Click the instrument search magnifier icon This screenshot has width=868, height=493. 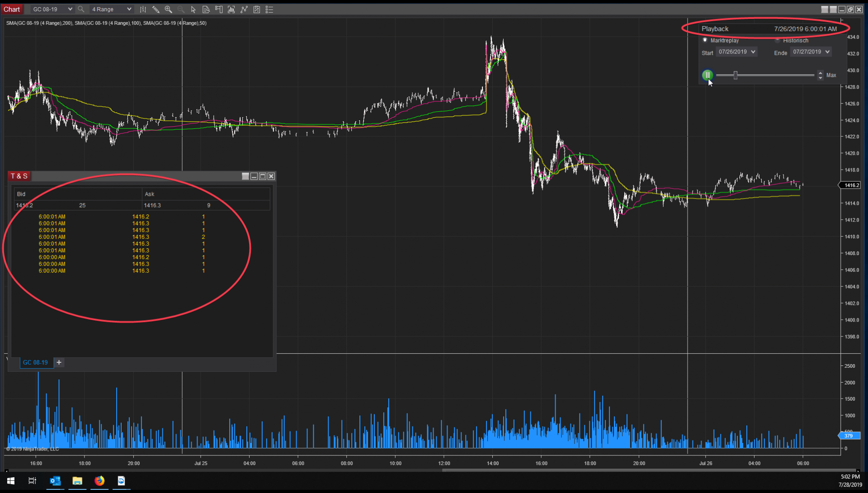click(81, 9)
